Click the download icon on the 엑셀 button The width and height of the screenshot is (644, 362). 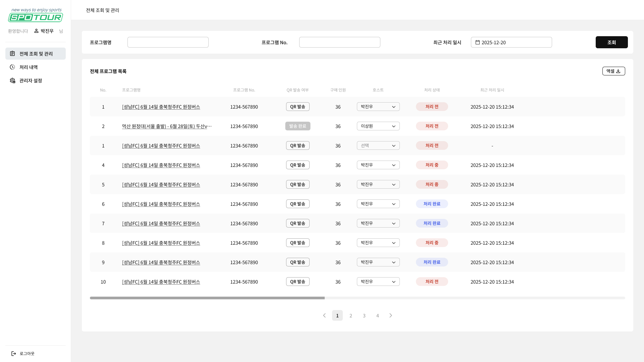618,71
